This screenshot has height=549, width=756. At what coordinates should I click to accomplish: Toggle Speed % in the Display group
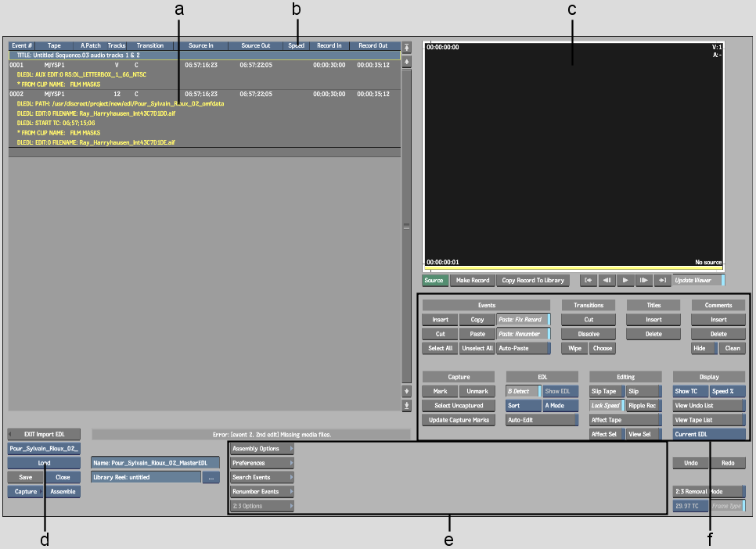(x=728, y=391)
